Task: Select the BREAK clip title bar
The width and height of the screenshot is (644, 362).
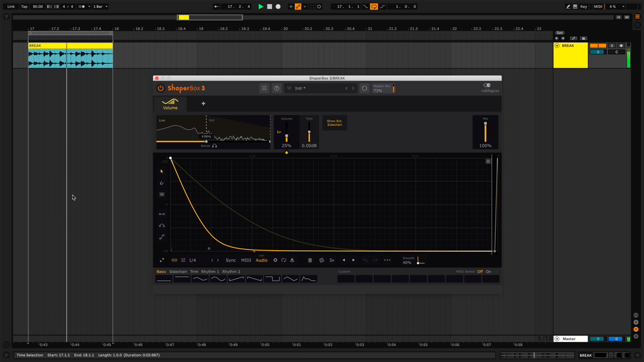Action: 71,46
